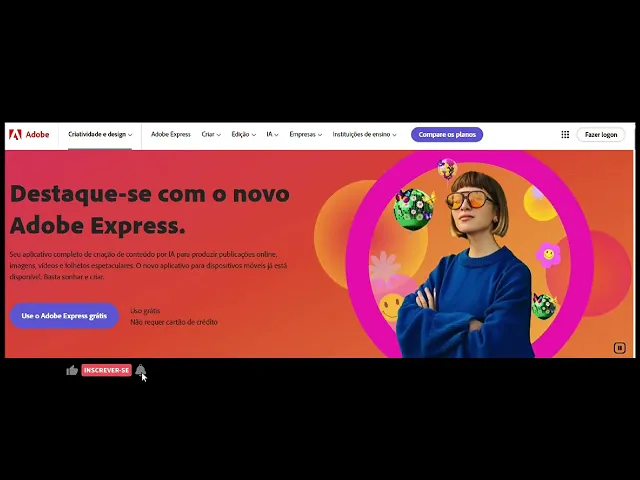Expand the Criar menu
The width and height of the screenshot is (640, 480).
(x=211, y=134)
